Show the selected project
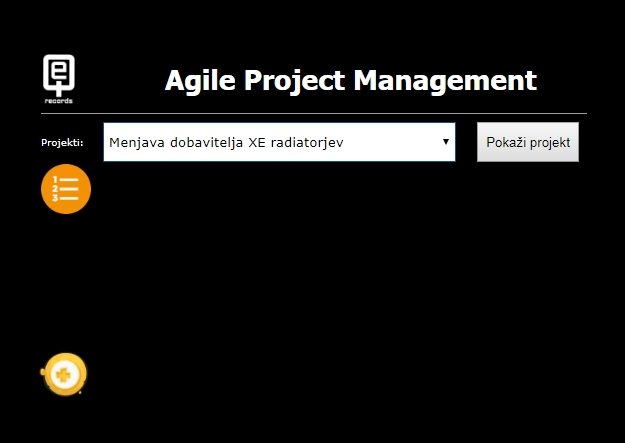Image resolution: width=625 pixels, height=443 pixels. (528, 142)
